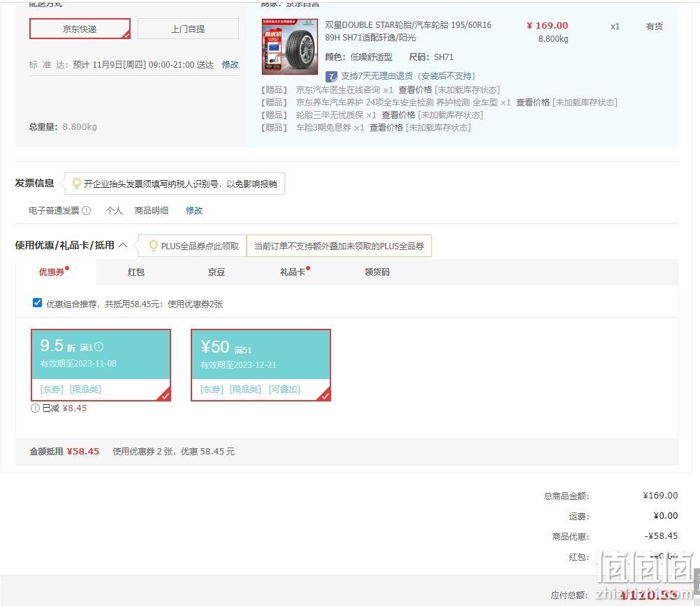
Task: Click 开企业抬头发票 invoice tip text
Action: (x=180, y=184)
